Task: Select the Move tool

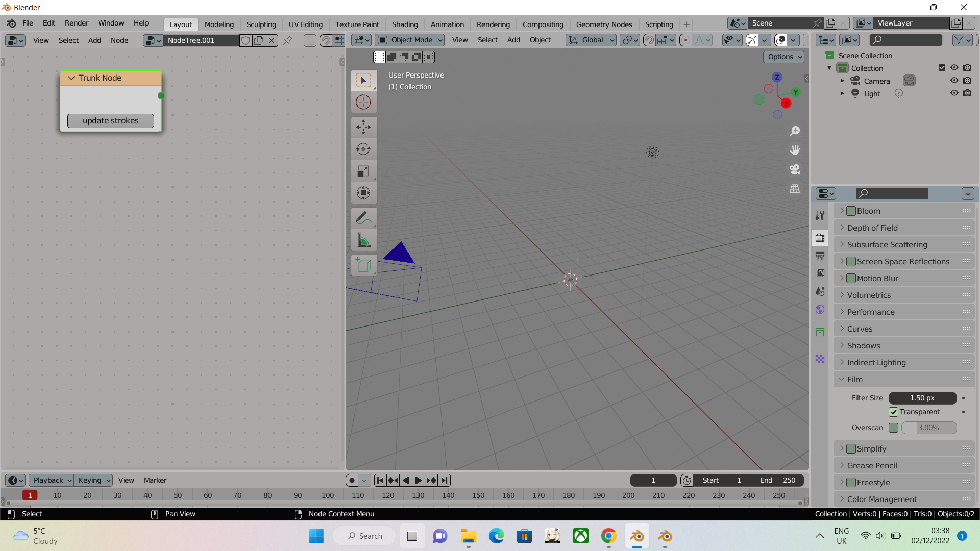Action: point(363,127)
